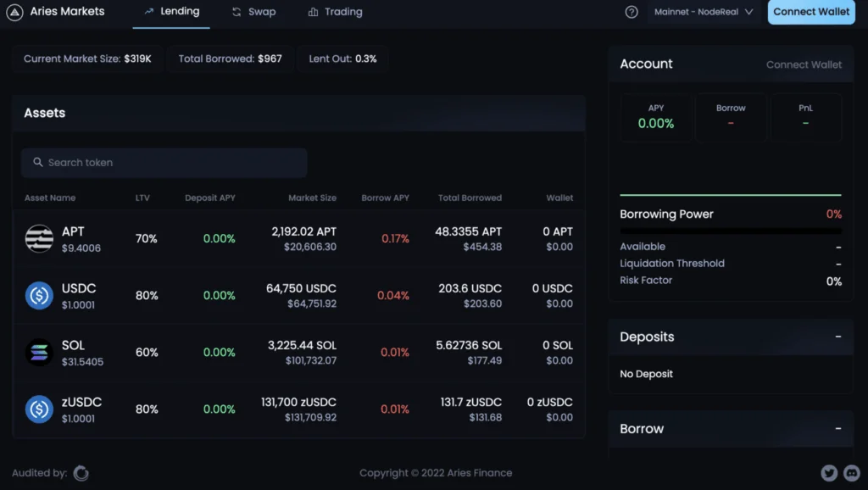
Task: Click Connect Wallet in the Account panel
Action: (804, 64)
